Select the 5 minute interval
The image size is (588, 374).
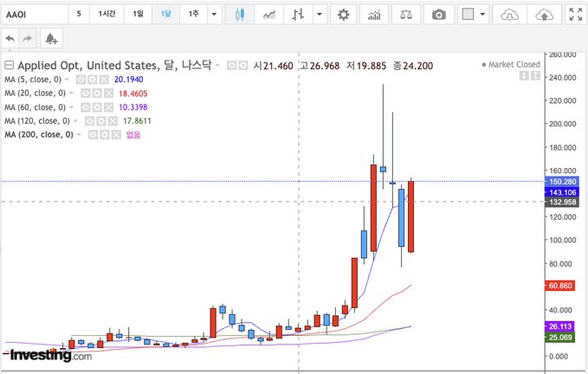coord(79,14)
